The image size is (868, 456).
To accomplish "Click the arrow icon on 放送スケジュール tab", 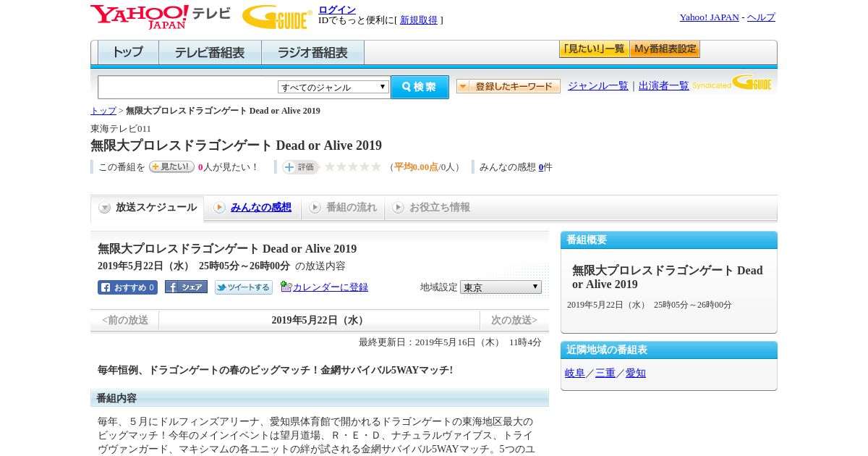I will point(105,208).
